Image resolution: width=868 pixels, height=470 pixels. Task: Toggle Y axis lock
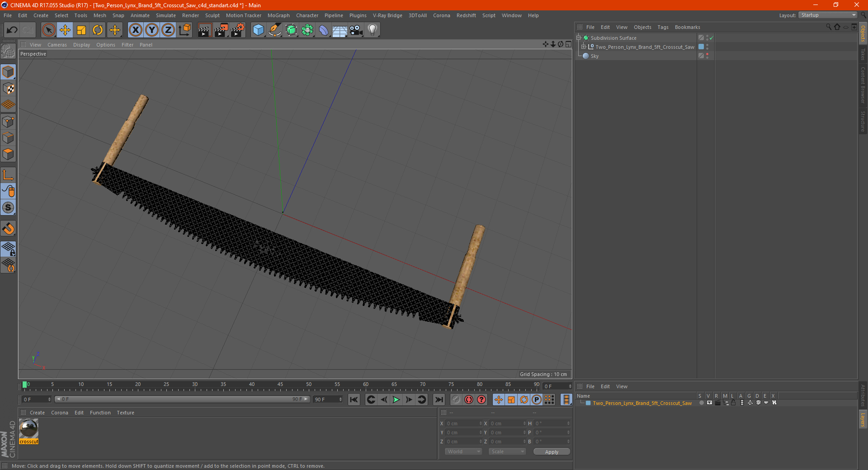tap(152, 30)
